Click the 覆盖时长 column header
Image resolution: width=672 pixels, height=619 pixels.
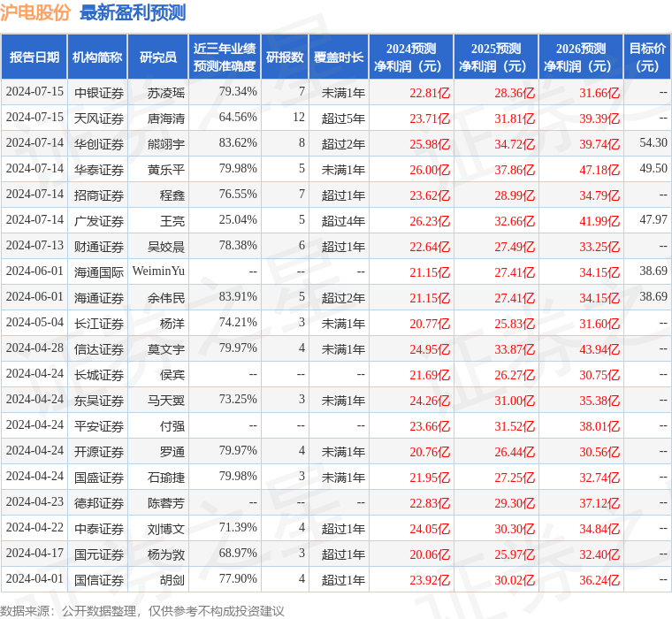(x=339, y=57)
